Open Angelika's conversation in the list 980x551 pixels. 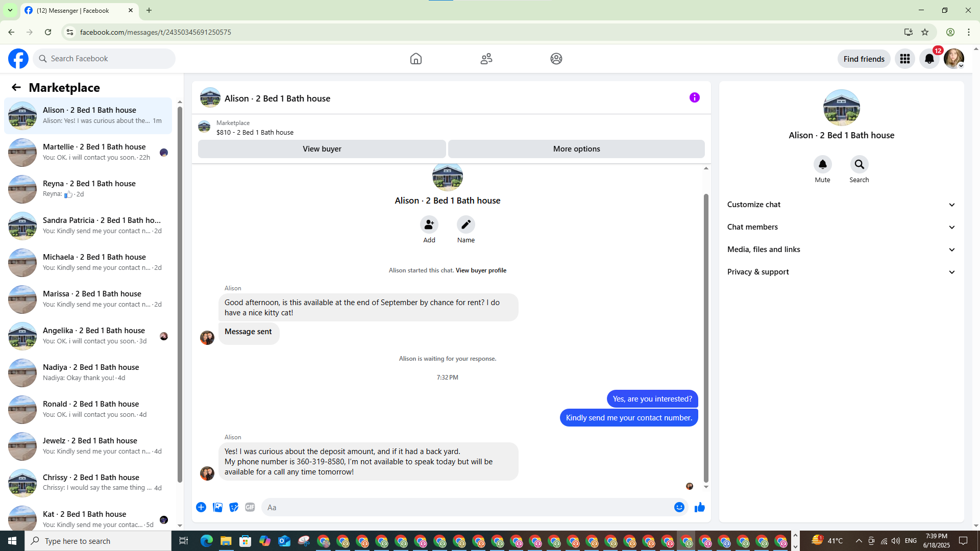point(88,336)
